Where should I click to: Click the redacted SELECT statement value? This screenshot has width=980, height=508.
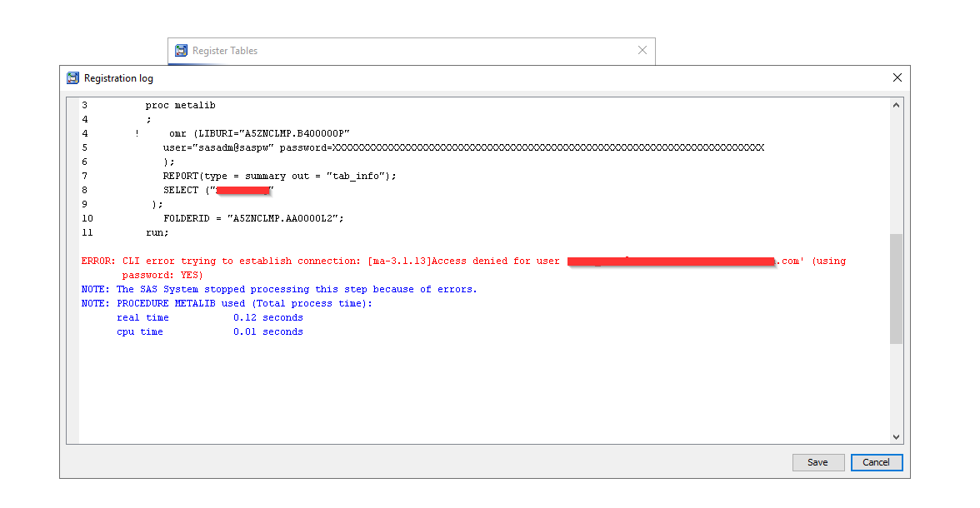(243, 190)
